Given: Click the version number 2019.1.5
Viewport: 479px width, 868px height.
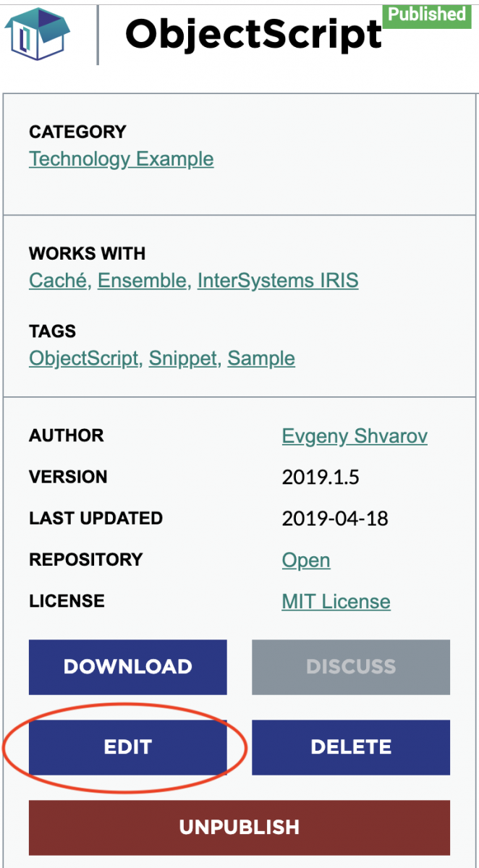Looking at the screenshot, I should [321, 477].
